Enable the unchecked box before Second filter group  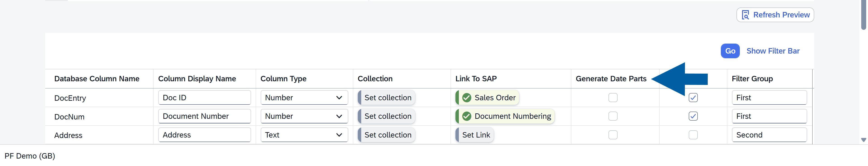click(x=693, y=135)
